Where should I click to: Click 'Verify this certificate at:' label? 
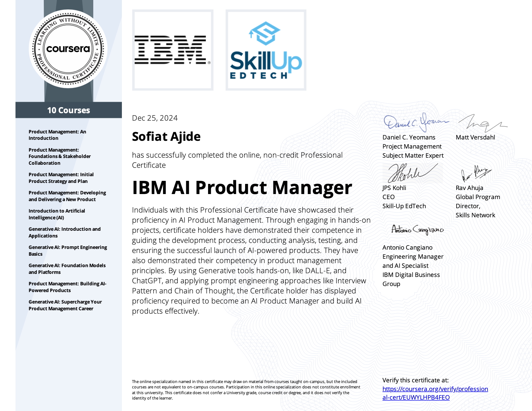click(415, 380)
